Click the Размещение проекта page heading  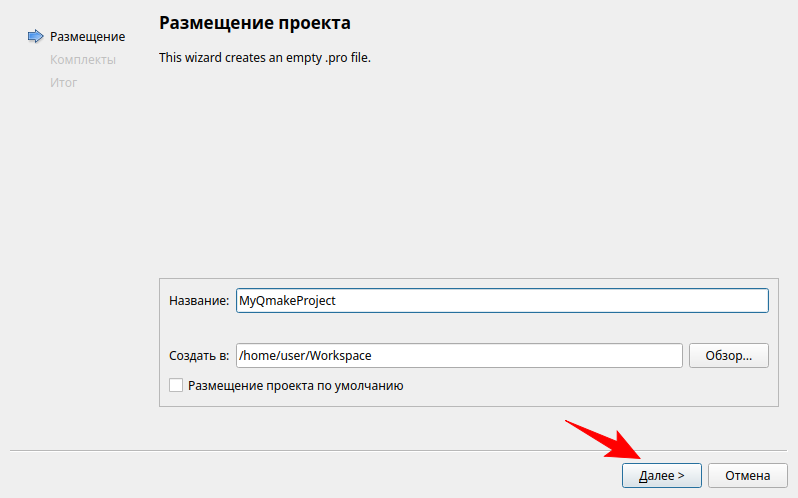[x=255, y=22]
